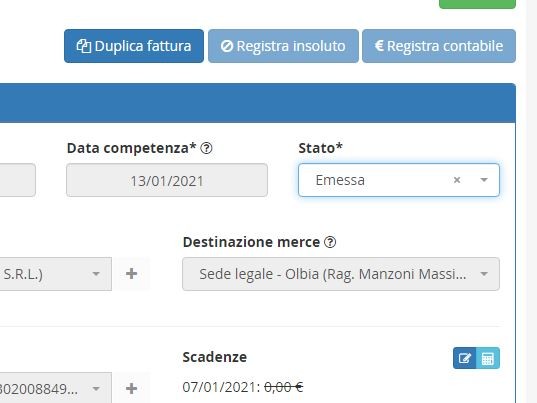Click the Data competenza date field

[167, 180]
